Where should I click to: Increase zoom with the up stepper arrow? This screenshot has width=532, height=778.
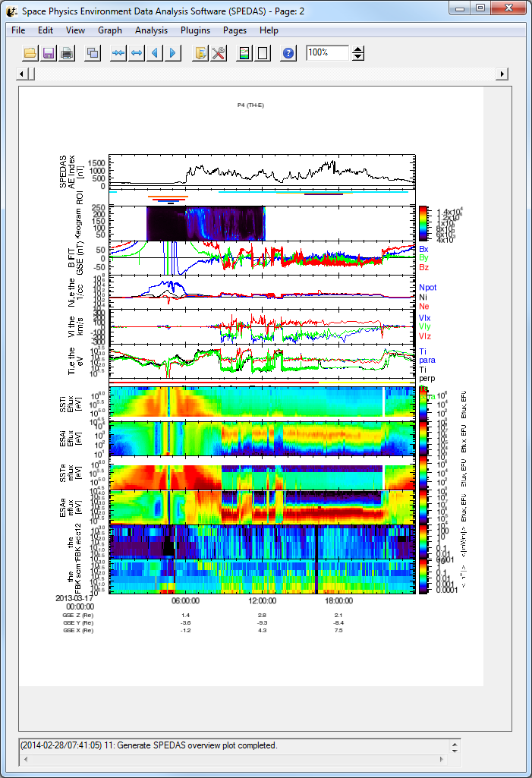(359, 49)
